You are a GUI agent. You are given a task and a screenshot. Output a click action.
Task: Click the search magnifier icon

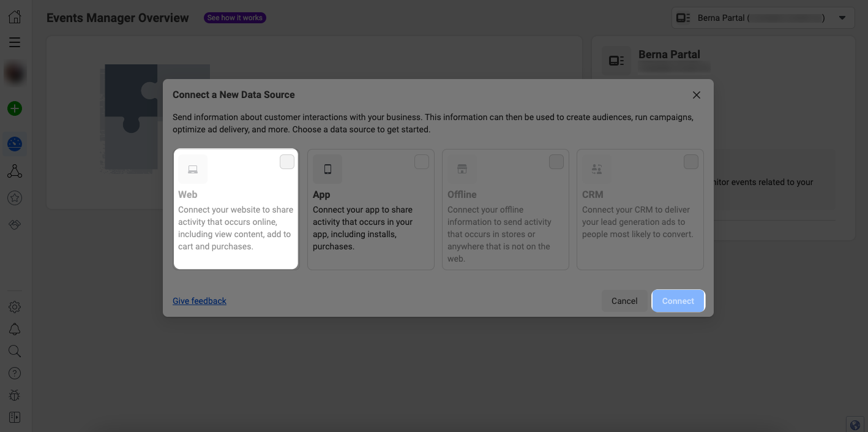(x=15, y=351)
